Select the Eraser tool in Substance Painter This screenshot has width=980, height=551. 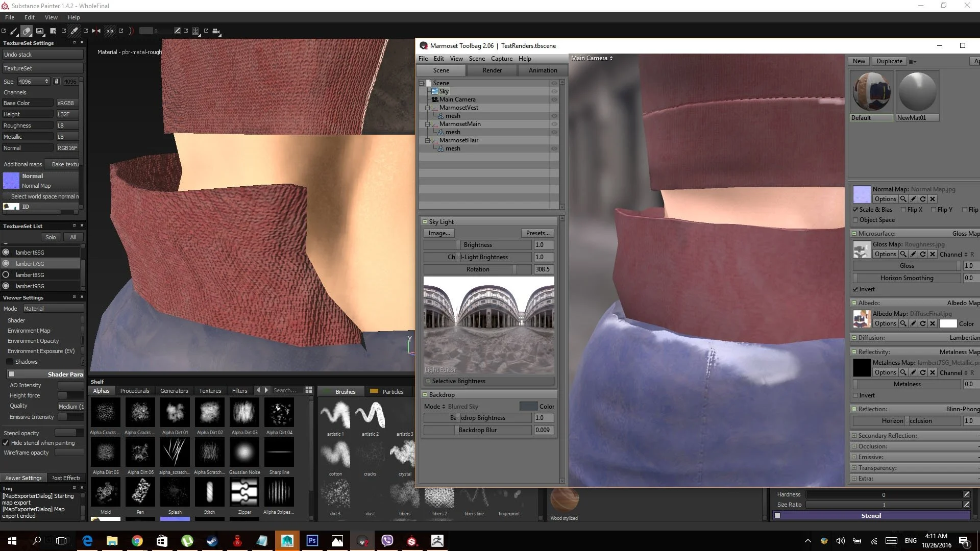27,31
